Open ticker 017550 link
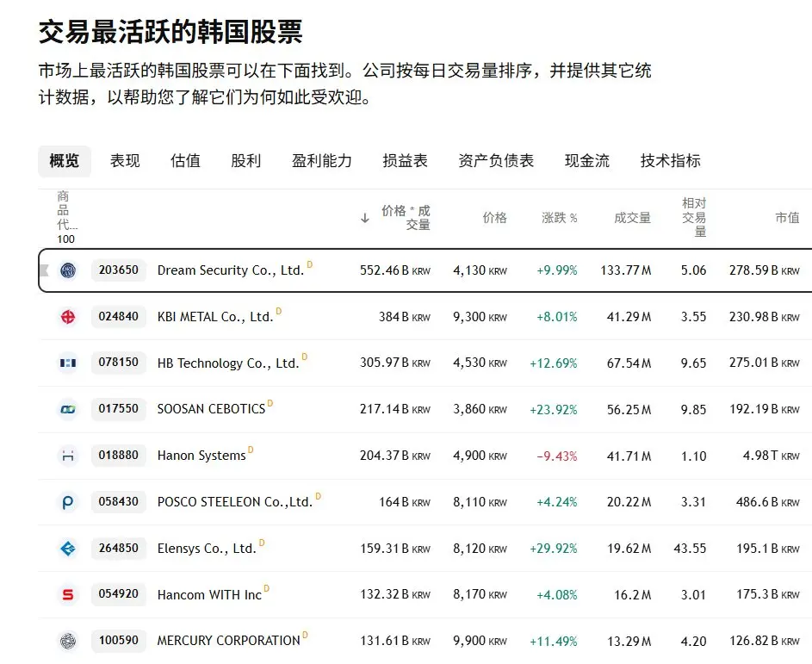This screenshot has width=812, height=664. 119,409
